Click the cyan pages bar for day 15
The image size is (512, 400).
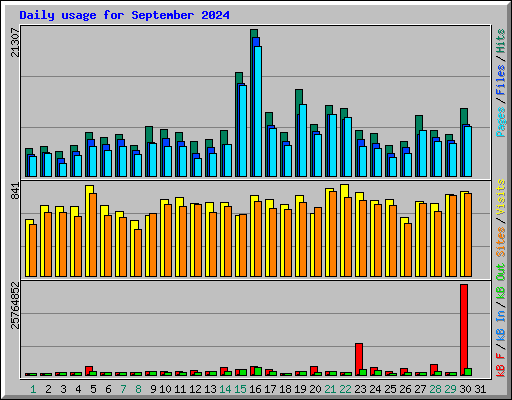[x=243, y=131]
